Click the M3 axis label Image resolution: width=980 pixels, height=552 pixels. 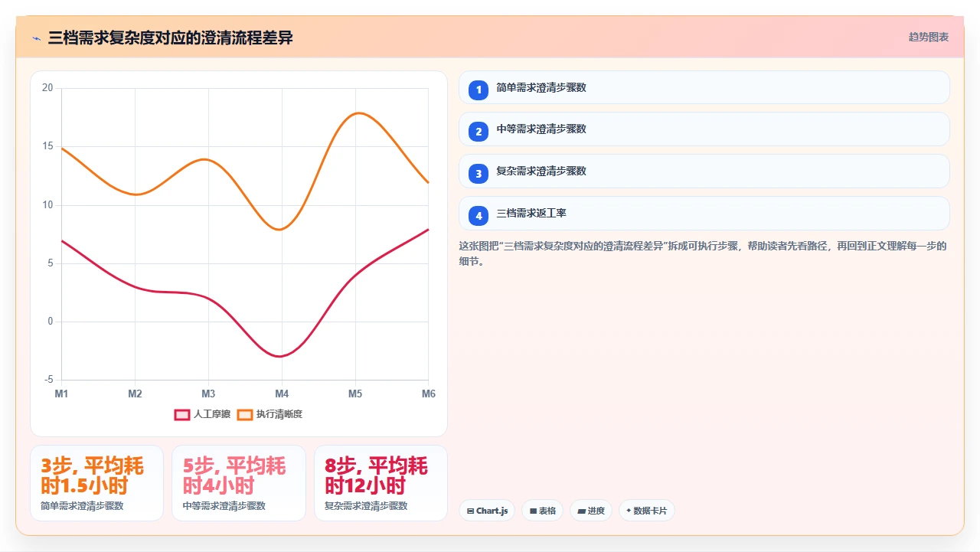208,394
